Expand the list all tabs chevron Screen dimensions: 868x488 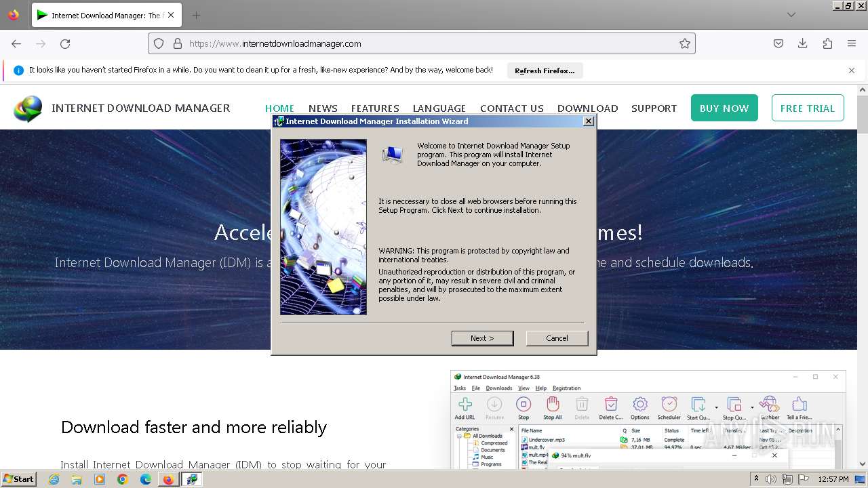tap(791, 15)
